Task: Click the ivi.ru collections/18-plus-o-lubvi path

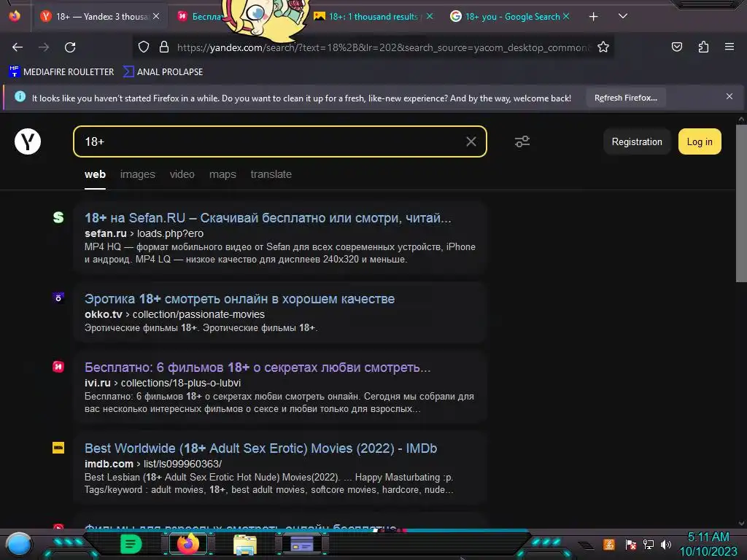Action: (x=181, y=383)
